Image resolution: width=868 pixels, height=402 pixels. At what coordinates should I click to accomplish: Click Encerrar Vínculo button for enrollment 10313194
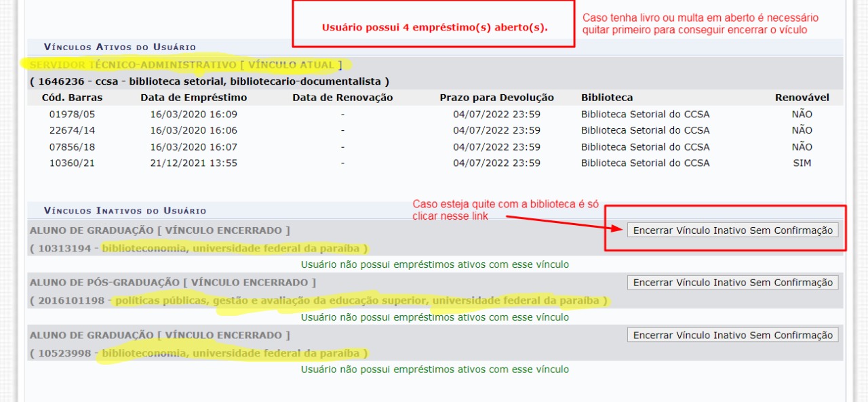tap(732, 230)
